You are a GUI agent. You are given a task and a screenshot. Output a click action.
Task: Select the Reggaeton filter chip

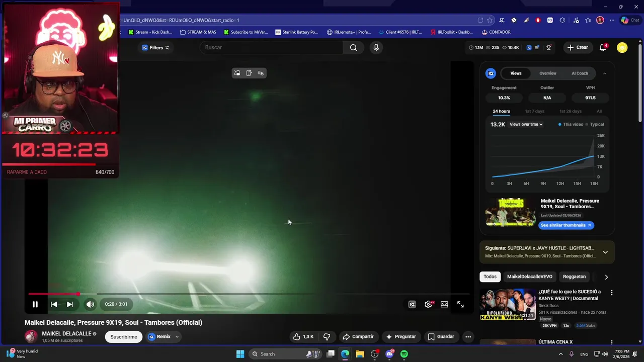pyautogui.click(x=574, y=277)
